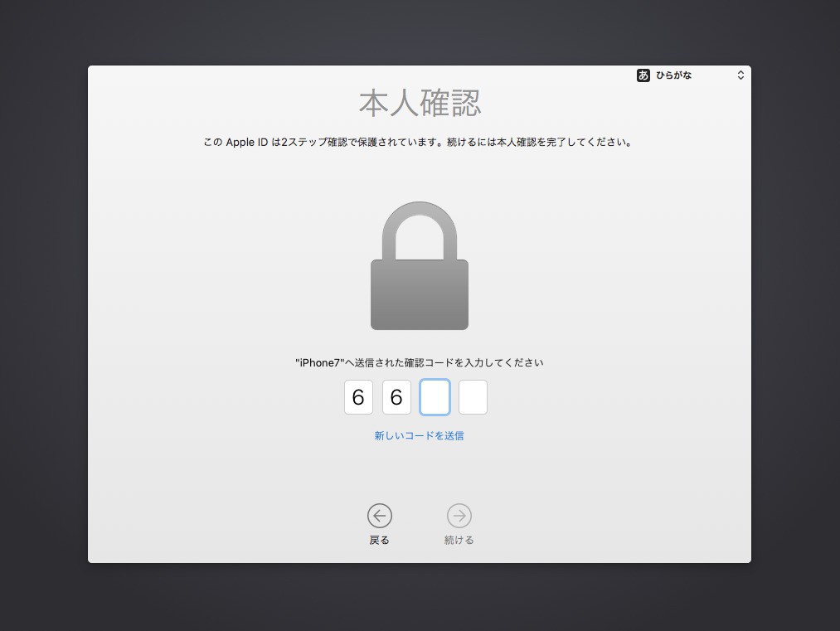Viewport: 840px width, 631px height.
Task: Select the empty fourth code box
Action: [x=473, y=397]
